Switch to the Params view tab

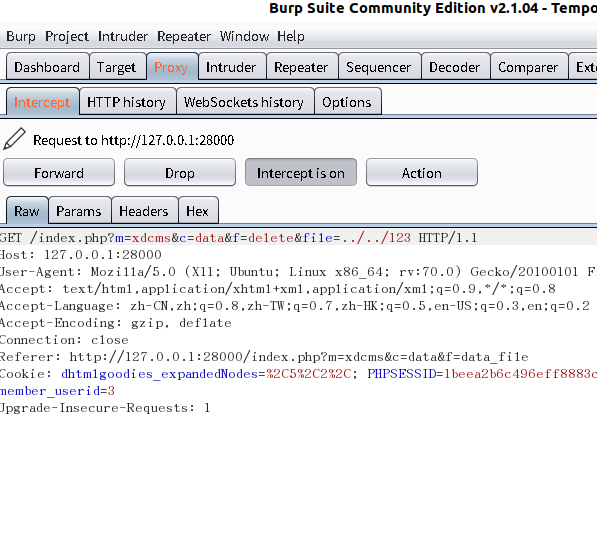coord(79,211)
